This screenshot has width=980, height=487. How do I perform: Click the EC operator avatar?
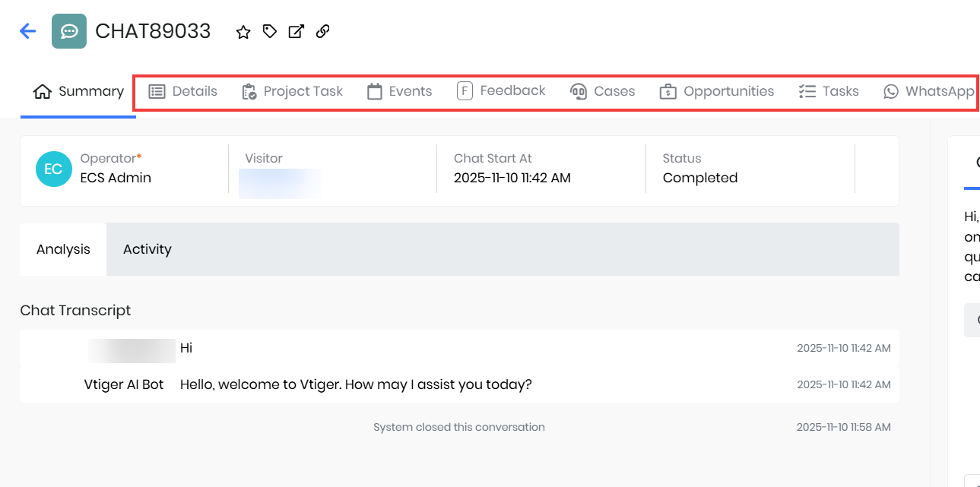[x=53, y=169]
